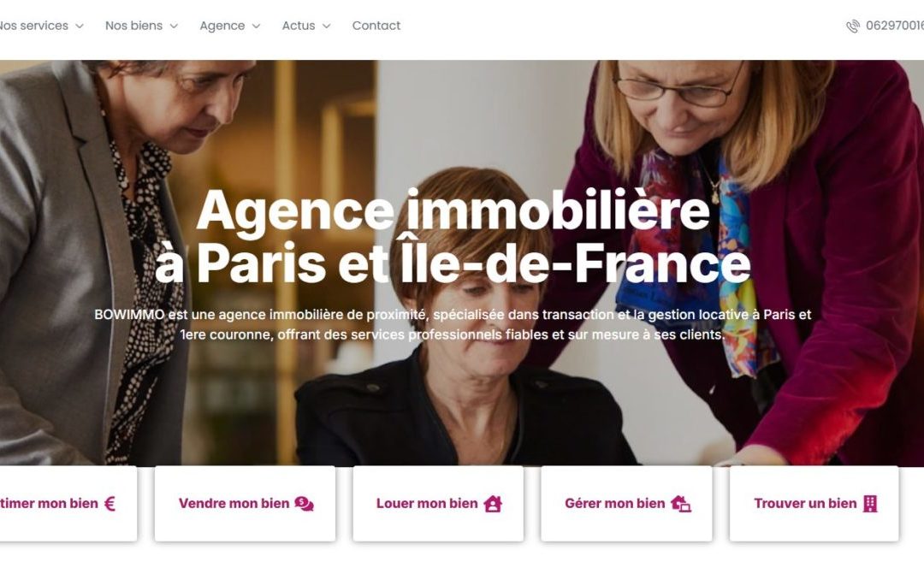Image resolution: width=924 pixels, height=562 pixels.
Task: Click the euro icon on the estimate card
Action: click(110, 504)
